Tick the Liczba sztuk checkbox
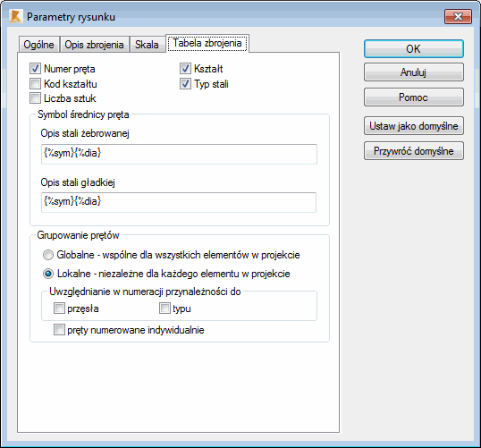The image size is (481, 448). pyautogui.click(x=35, y=97)
